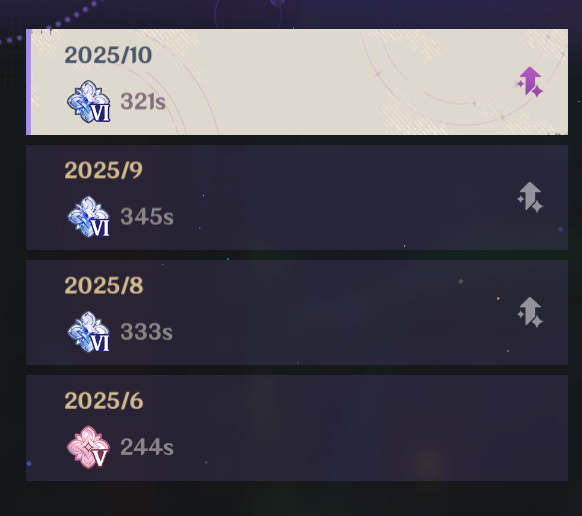
Task: Click the gray upgrade arrow on 2025/9
Action: coord(530,197)
